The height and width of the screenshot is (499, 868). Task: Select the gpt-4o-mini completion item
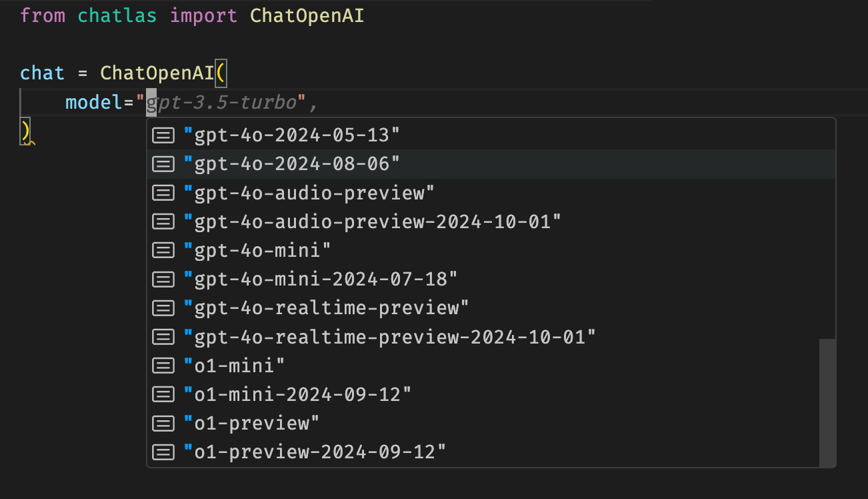[x=259, y=249]
